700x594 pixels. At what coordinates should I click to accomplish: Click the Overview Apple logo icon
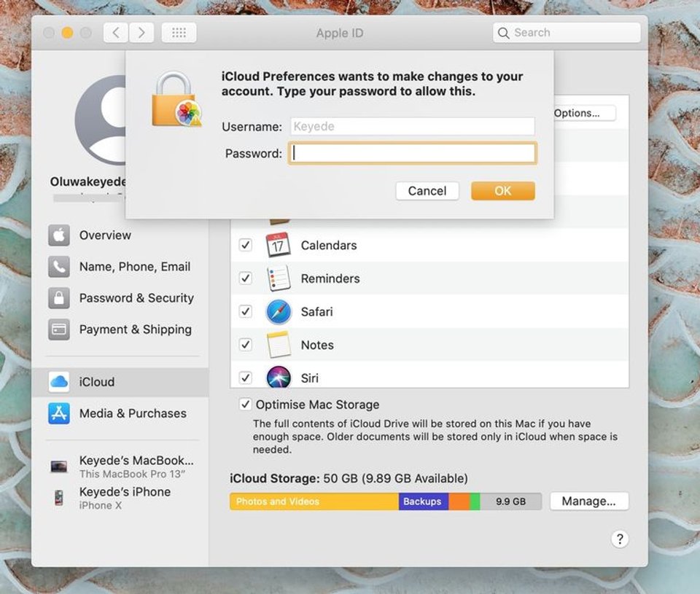tap(59, 235)
